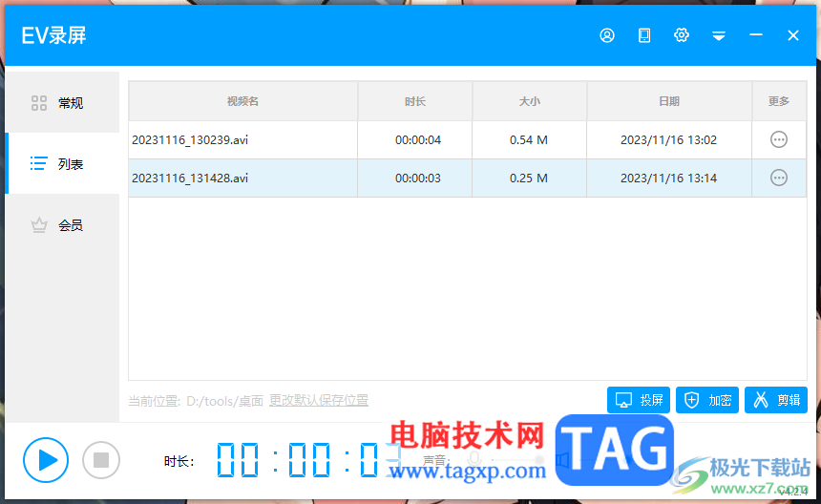Switch to the 常规 tab
Viewport: 821px width, 504px height.
click(63, 102)
